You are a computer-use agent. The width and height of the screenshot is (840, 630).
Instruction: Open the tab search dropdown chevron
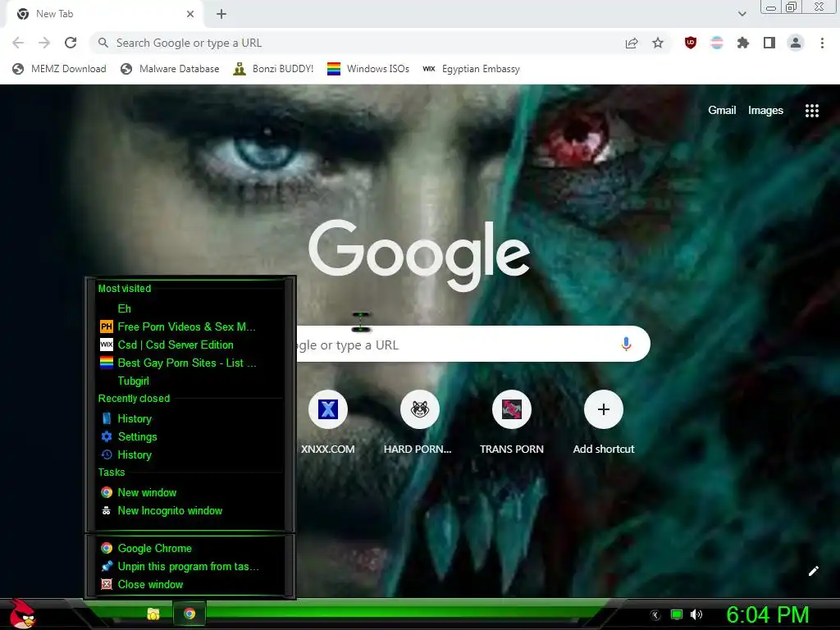point(742,14)
